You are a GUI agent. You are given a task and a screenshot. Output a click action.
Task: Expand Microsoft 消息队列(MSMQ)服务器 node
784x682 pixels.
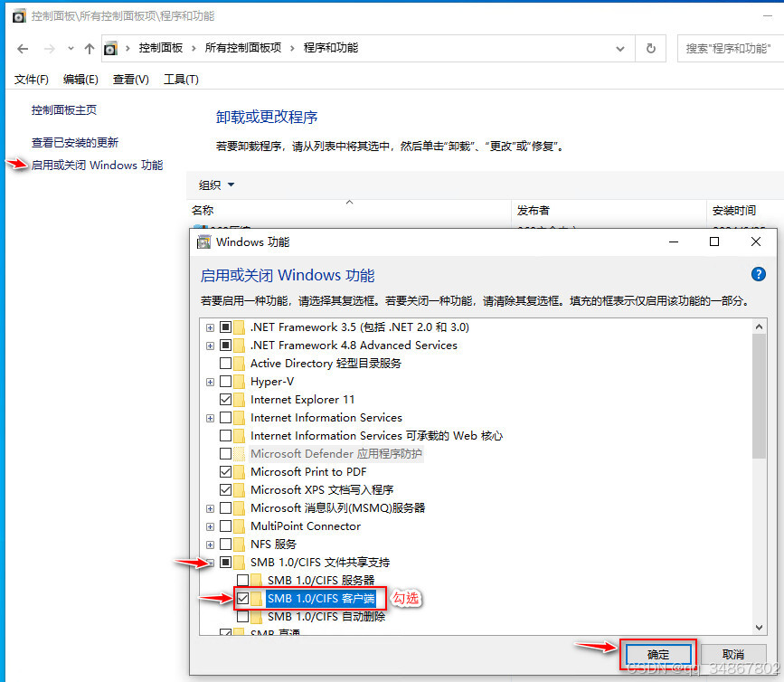coord(210,508)
